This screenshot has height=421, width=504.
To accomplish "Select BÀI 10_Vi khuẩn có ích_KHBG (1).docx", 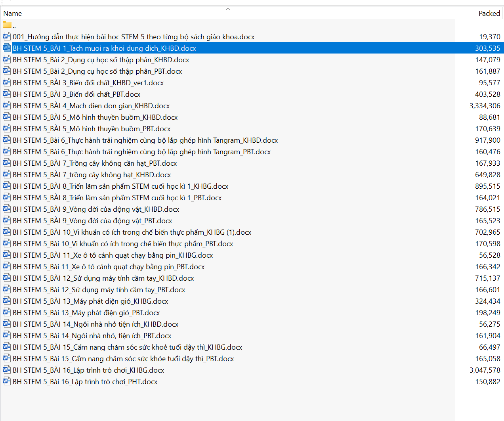I will pos(132,232).
